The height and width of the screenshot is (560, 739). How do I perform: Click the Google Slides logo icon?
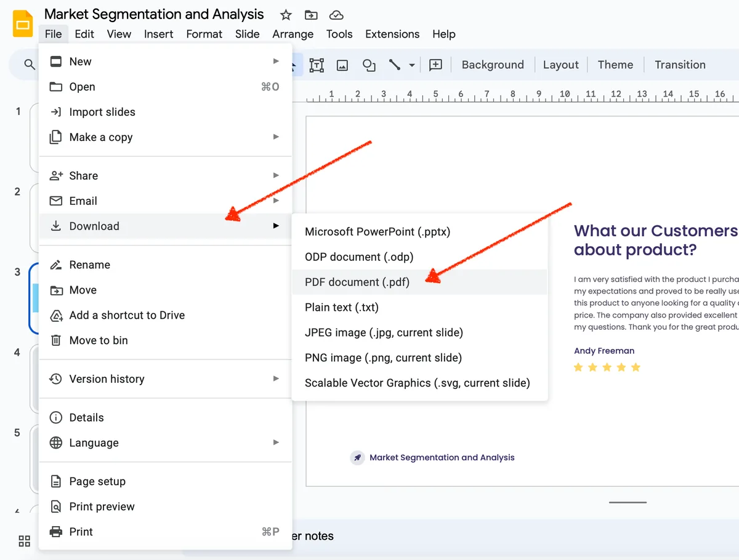coord(23,25)
